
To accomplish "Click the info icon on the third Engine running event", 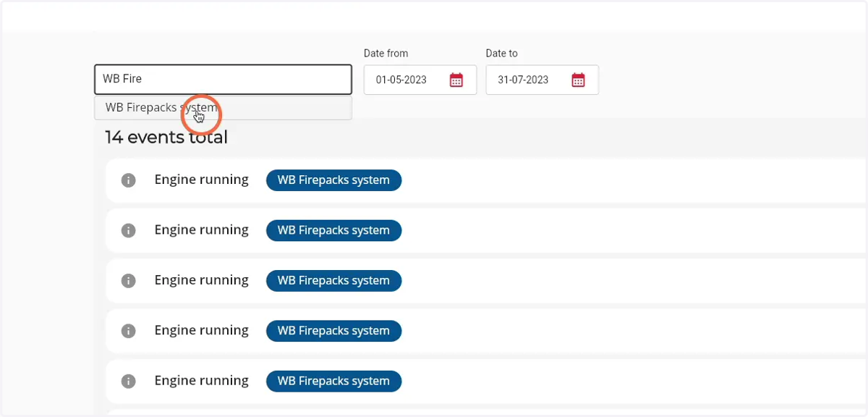I will tap(129, 280).
